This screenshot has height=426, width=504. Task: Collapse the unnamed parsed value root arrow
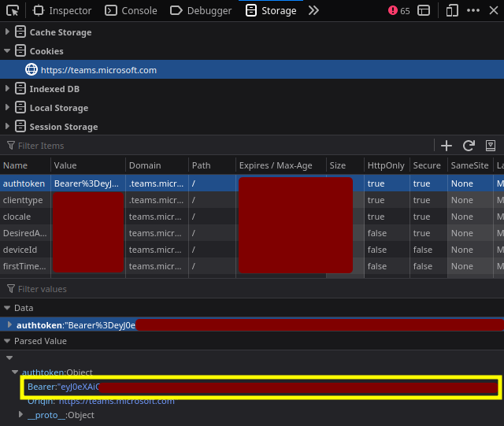pos(9,357)
